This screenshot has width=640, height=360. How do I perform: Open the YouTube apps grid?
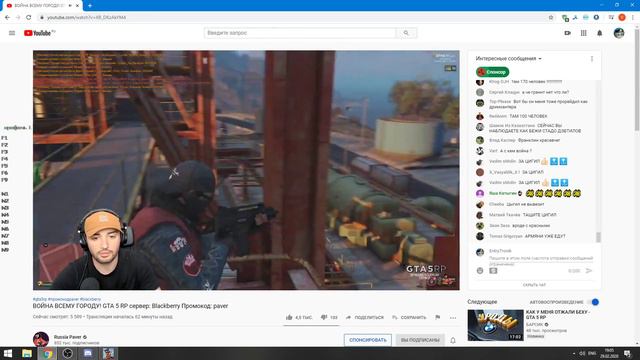click(584, 33)
